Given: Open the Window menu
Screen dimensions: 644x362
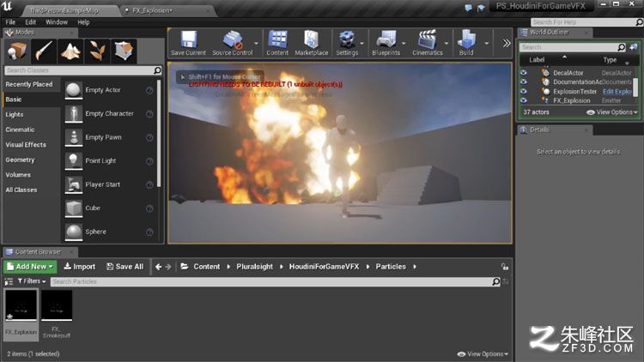Looking at the screenshot, I should pyautogui.click(x=57, y=22).
